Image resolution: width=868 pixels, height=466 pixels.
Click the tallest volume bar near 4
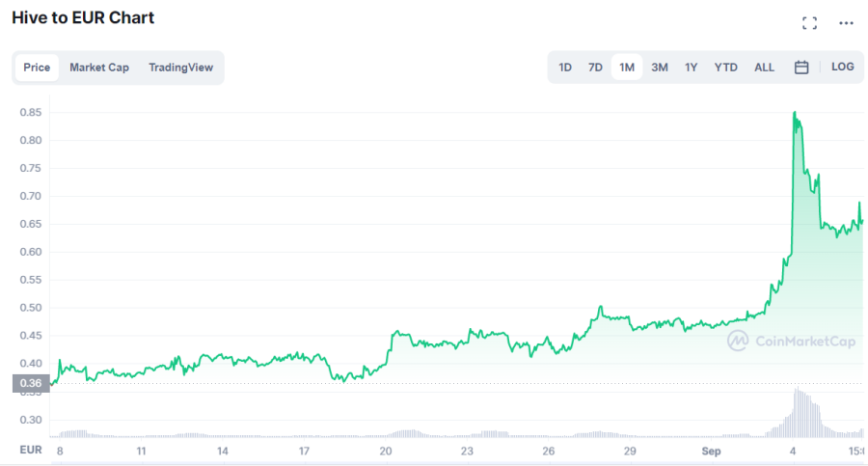click(797, 413)
